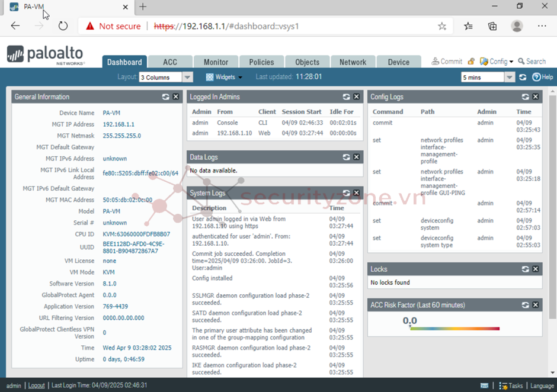This screenshot has height=392, width=557.
Task: Click the browser back arrow
Action: point(15,26)
